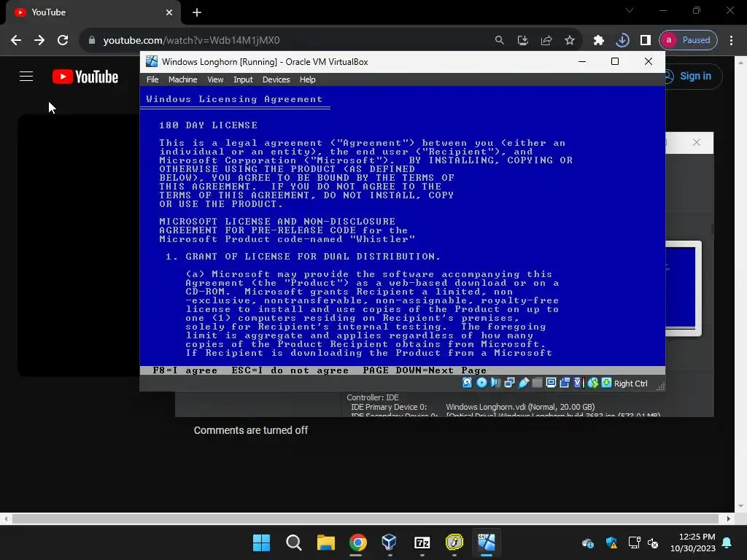Open the Devices menu in VirtualBox
The width and height of the screenshot is (747, 560).
point(276,79)
